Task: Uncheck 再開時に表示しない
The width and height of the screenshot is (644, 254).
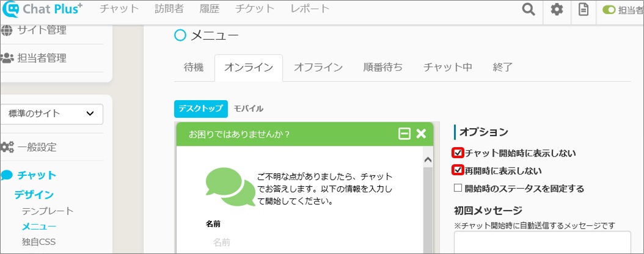Action: pos(458,170)
